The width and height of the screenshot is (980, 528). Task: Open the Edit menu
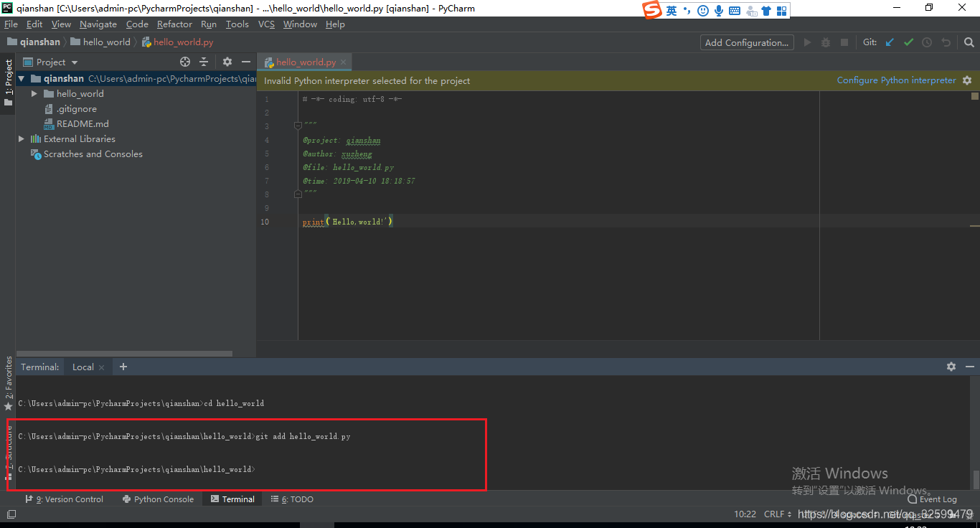pyautogui.click(x=34, y=24)
